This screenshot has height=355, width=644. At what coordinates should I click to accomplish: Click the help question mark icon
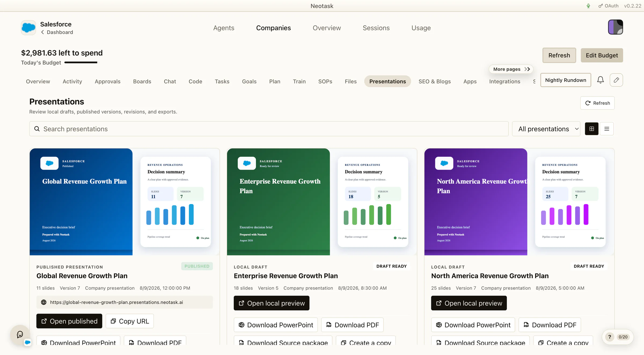(x=609, y=337)
